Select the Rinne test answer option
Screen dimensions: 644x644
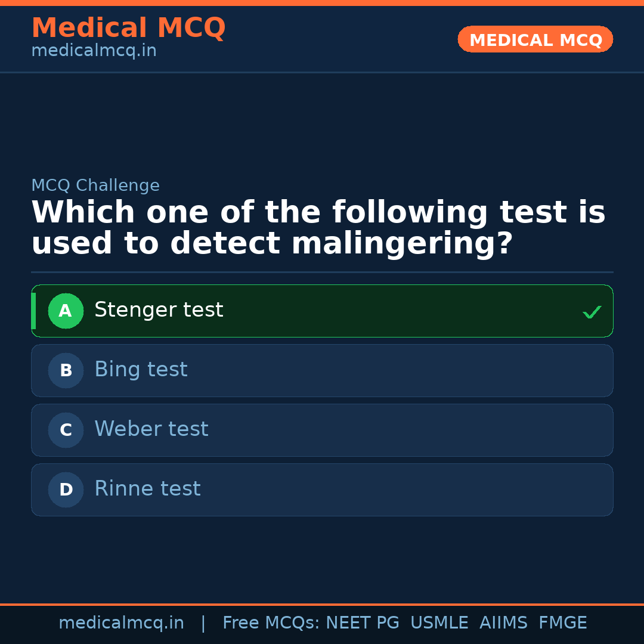pyautogui.click(x=322, y=490)
